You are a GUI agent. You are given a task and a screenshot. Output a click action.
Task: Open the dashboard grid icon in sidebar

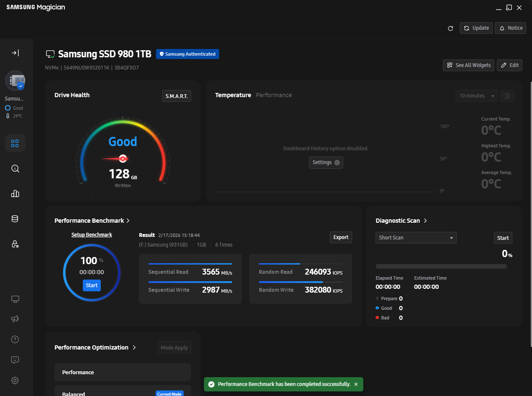(x=15, y=144)
